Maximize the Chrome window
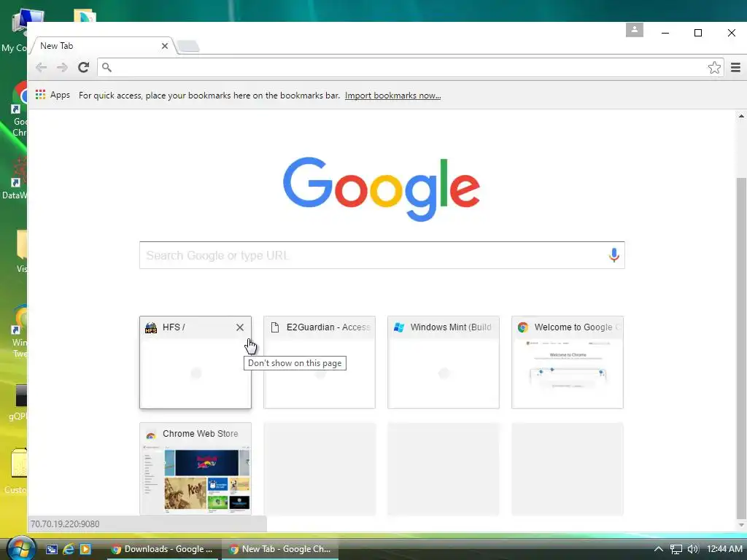Screen dimensions: 747x560 [698, 33]
